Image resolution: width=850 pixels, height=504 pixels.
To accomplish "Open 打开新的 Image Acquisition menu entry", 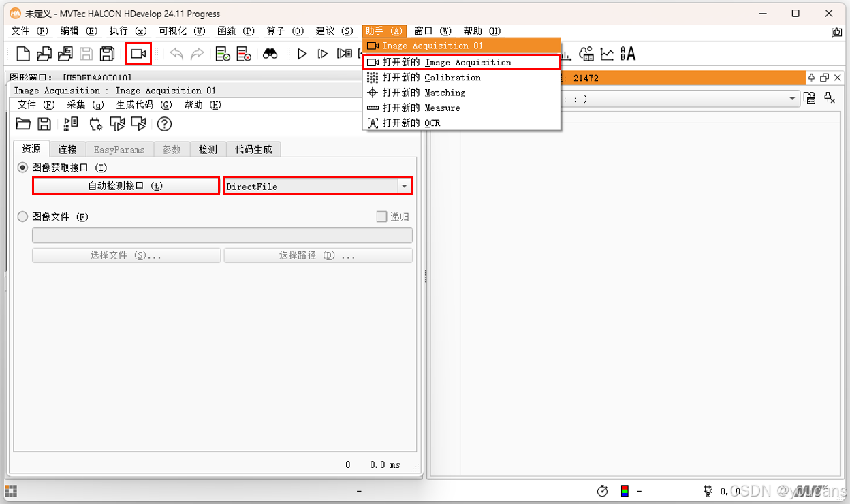I will (462, 62).
